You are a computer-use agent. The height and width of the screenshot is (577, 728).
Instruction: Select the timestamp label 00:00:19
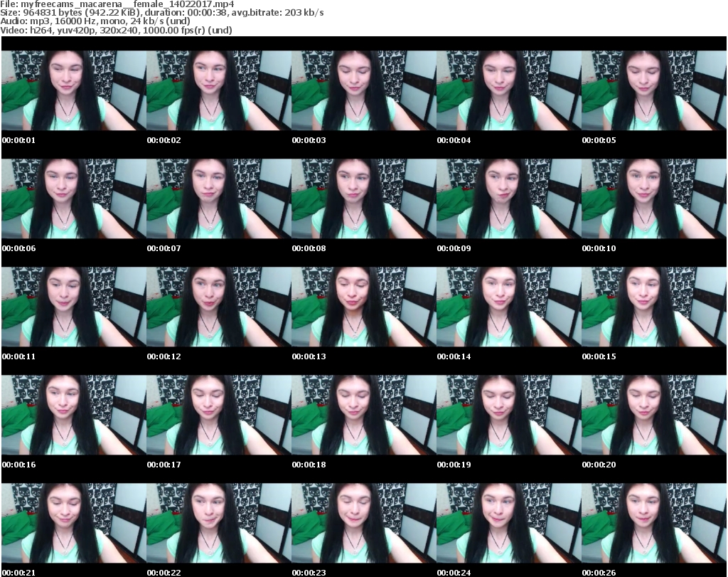click(x=454, y=465)
